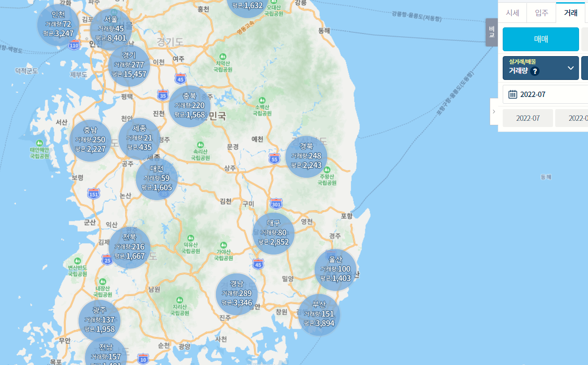Select the 울산 region marker
The width and height of the screenshot is (588, 365).
[336, 269]
